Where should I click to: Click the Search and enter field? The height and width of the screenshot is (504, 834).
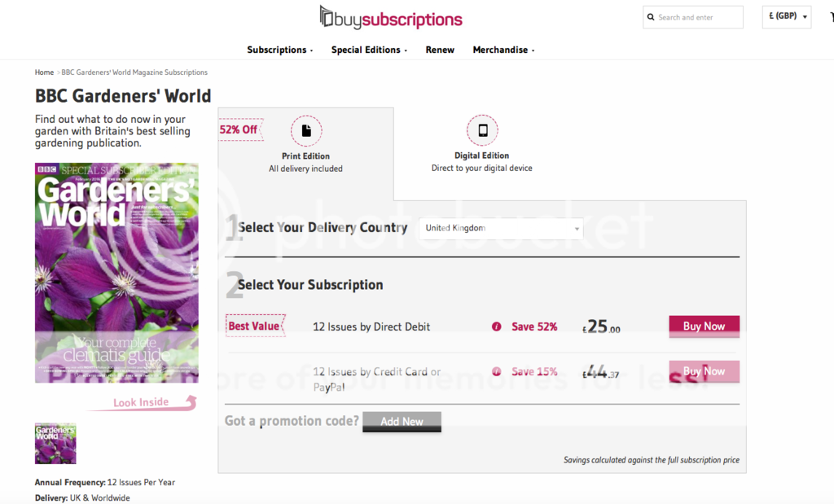[693, 17]
